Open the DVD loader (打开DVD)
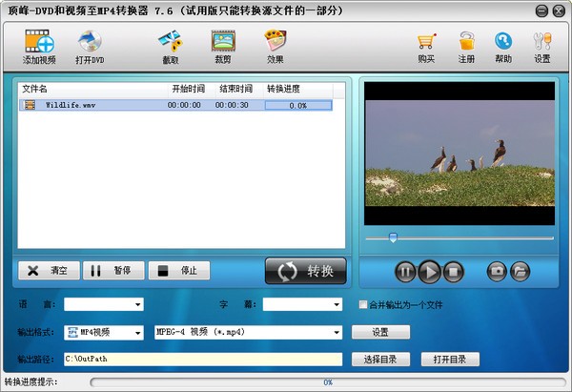Screen dimensions: 572x392 90,43
